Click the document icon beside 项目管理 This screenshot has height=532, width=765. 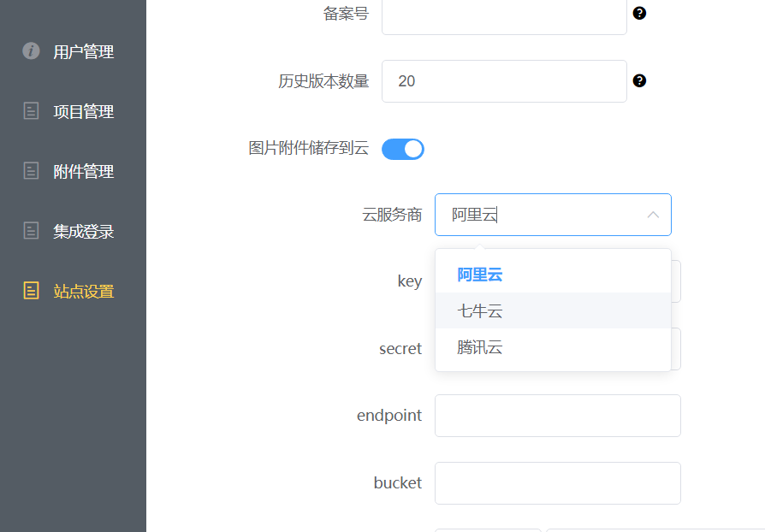click(x=32, y=111)
